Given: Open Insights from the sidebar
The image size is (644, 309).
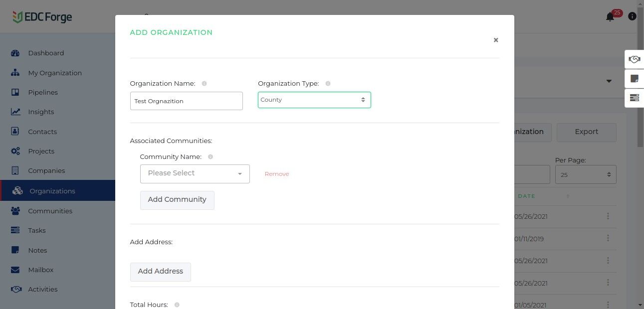Looking at the screenshot, I should pyautogui.click(x=41, y=112).
